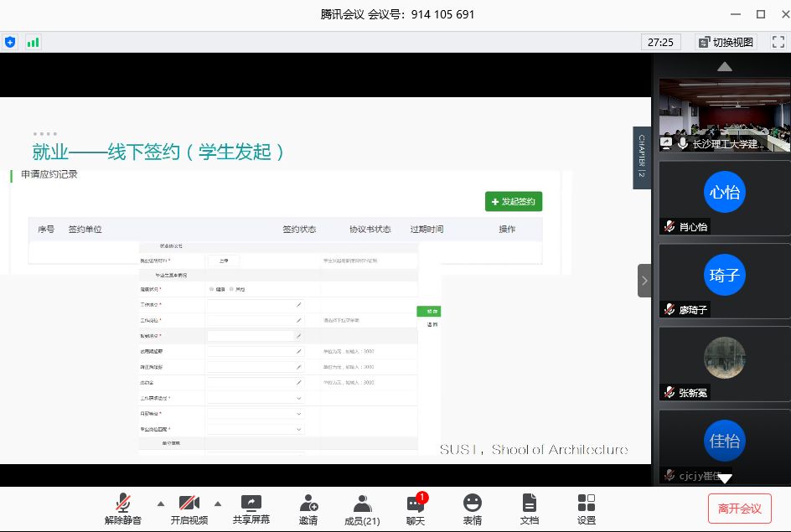Check the green network signal icon
The width and height of the screenshot is (791, 532).
(x=33, y=42)
